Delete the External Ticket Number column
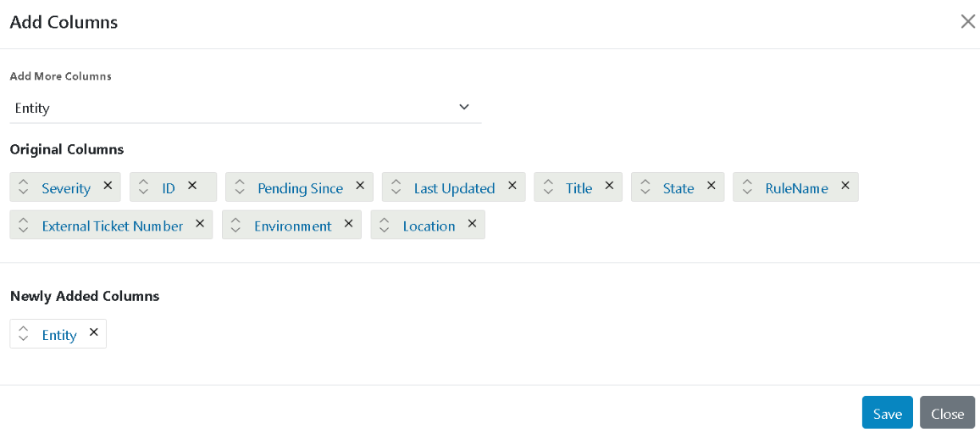980x435 pixels. [199, 224]
